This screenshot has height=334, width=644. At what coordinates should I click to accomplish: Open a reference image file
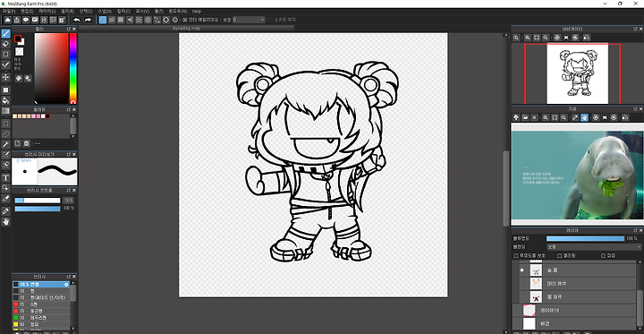tap(525, 117)
